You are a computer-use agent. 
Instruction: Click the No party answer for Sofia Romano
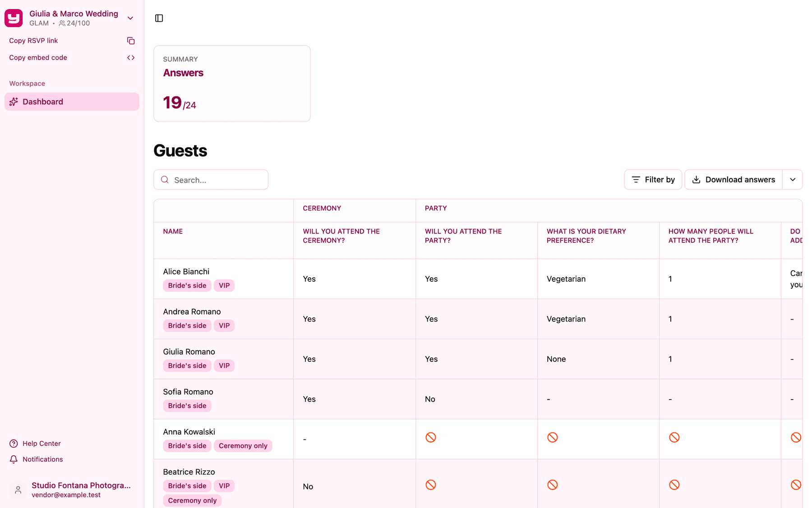pyautogui.click(x=430, y=399)
